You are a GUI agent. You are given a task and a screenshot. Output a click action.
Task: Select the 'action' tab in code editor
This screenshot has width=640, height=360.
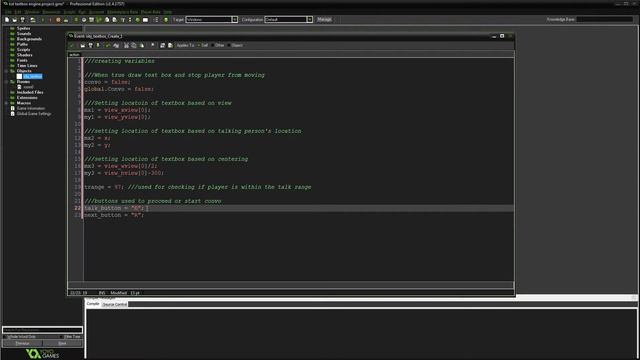[74, 55]
